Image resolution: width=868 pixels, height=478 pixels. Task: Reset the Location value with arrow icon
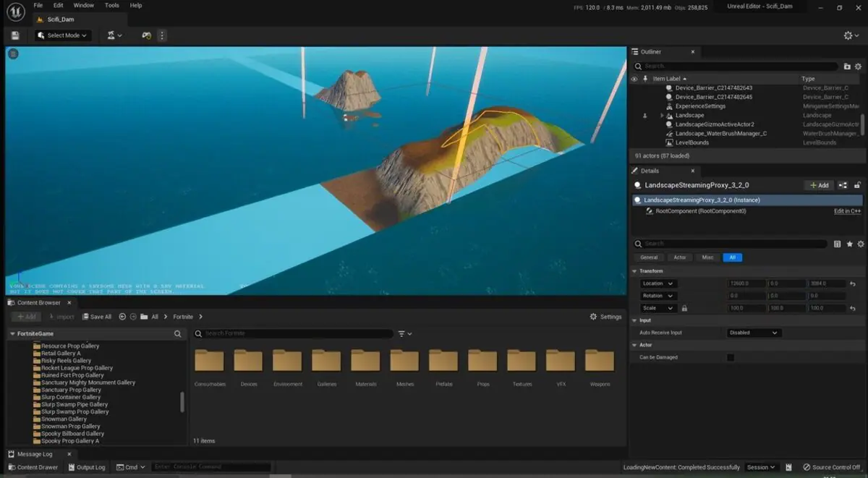[853, 283]
